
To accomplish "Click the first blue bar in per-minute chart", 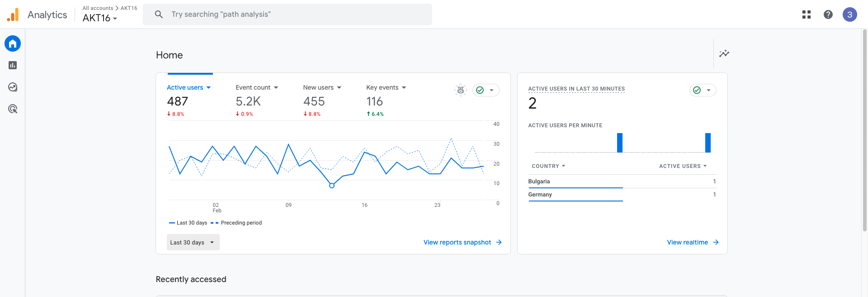I will point(620,143).
